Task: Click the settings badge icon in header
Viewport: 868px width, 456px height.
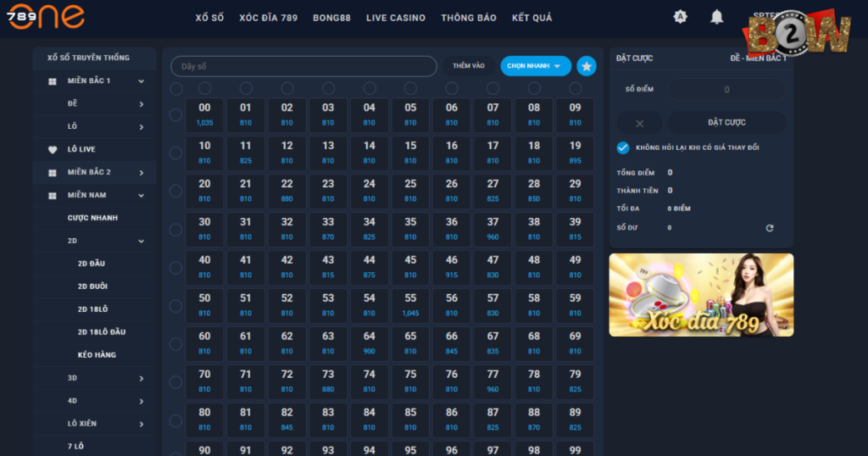Action: (x=681, y=17)
